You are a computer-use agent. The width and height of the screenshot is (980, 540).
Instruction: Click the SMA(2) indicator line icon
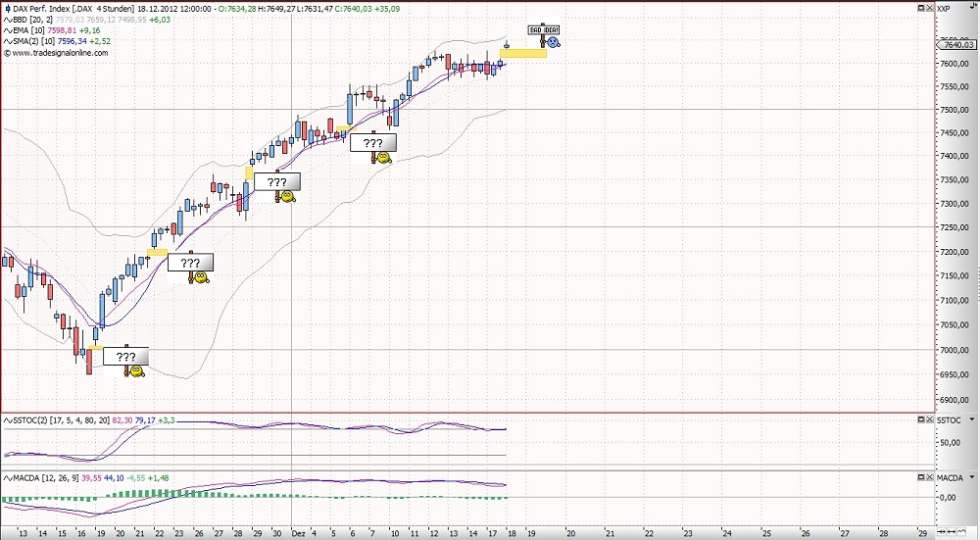click(x=8, y=41)
